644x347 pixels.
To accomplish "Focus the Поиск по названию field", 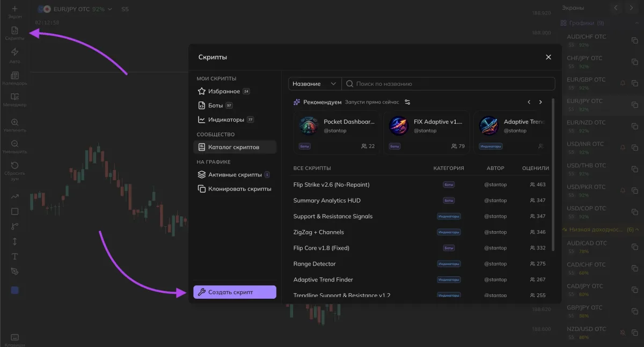I will click(x=449, y=84).
